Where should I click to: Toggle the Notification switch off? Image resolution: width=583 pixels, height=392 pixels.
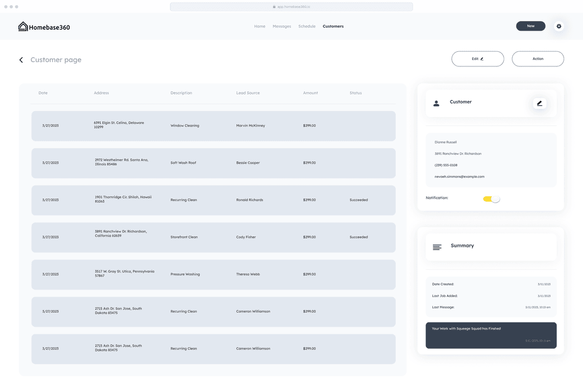point(491,199)
